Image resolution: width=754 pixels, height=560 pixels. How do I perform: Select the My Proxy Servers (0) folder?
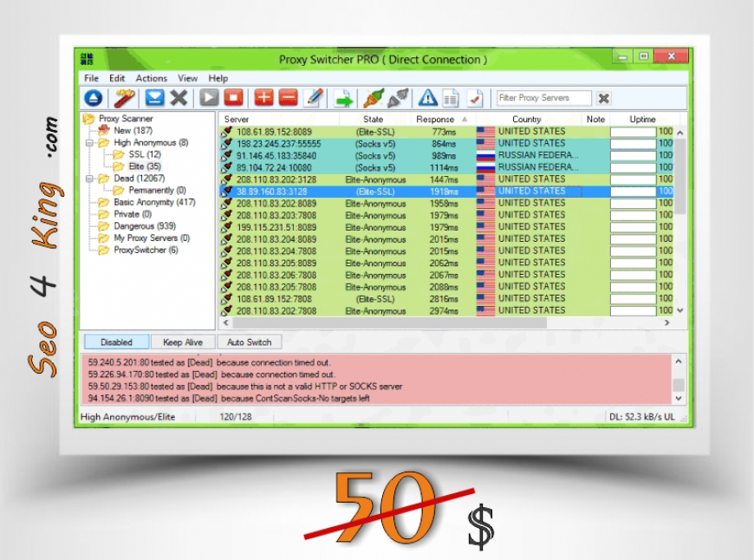(152, 238)
